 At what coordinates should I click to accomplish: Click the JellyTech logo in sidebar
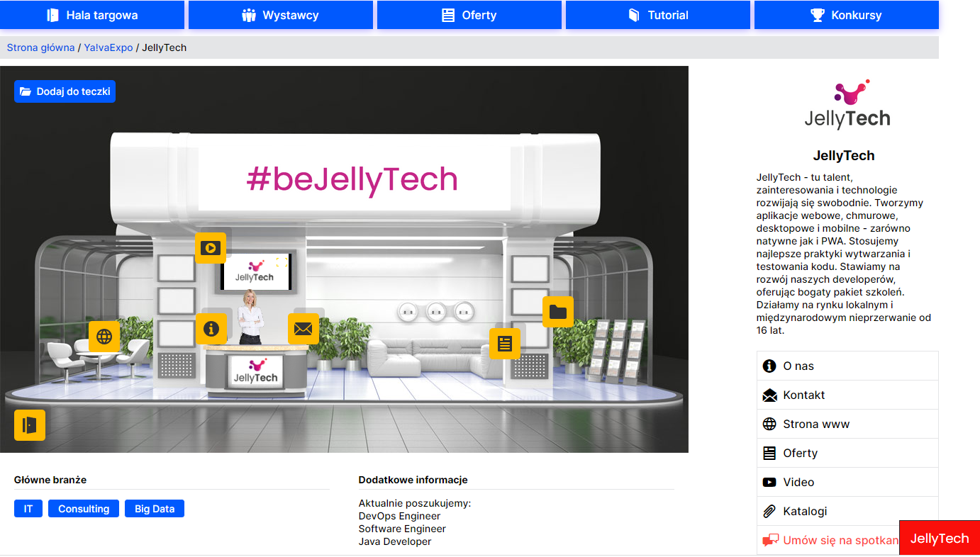point(847,105)
